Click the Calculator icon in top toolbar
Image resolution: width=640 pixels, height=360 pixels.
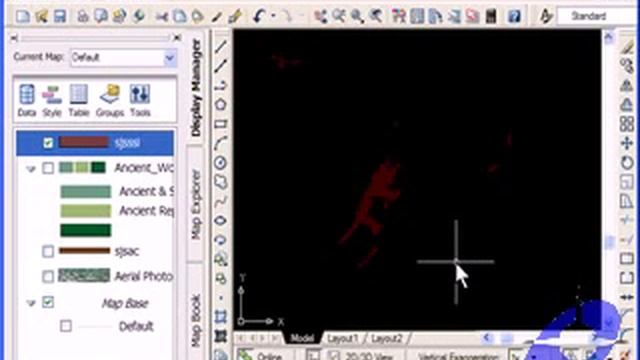pos(491,16)
